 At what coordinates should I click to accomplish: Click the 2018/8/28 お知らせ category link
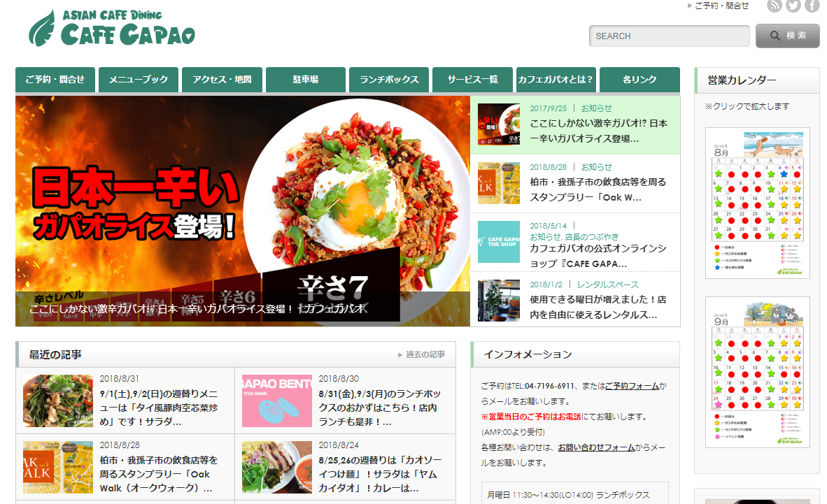(x=597, y=167)
